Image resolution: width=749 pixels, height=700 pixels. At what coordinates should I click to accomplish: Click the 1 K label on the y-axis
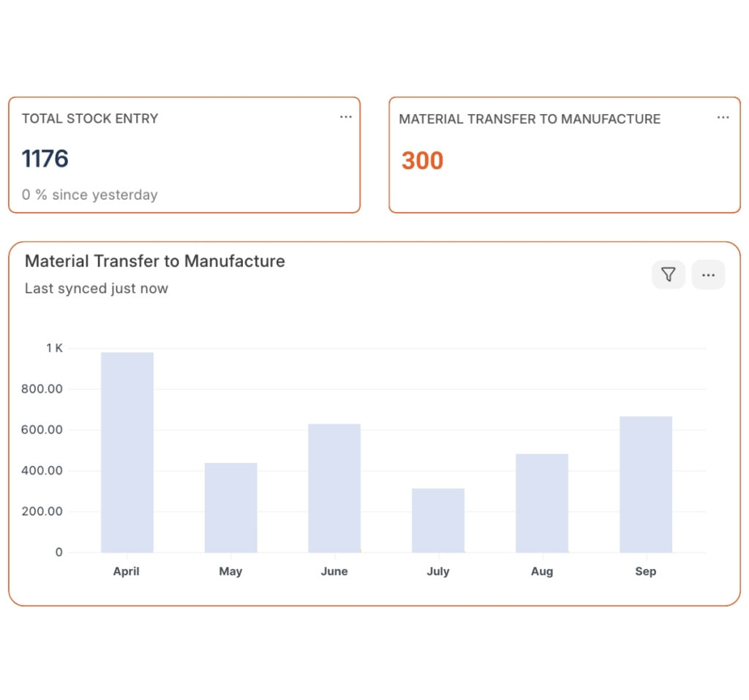tap(54, 348)
